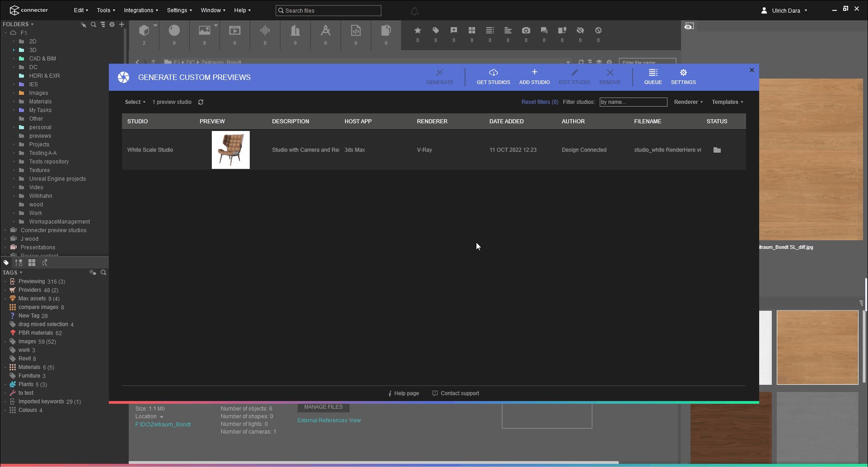Open studio folder icon in Status column
868x467 pixels.
click(717, 150)
